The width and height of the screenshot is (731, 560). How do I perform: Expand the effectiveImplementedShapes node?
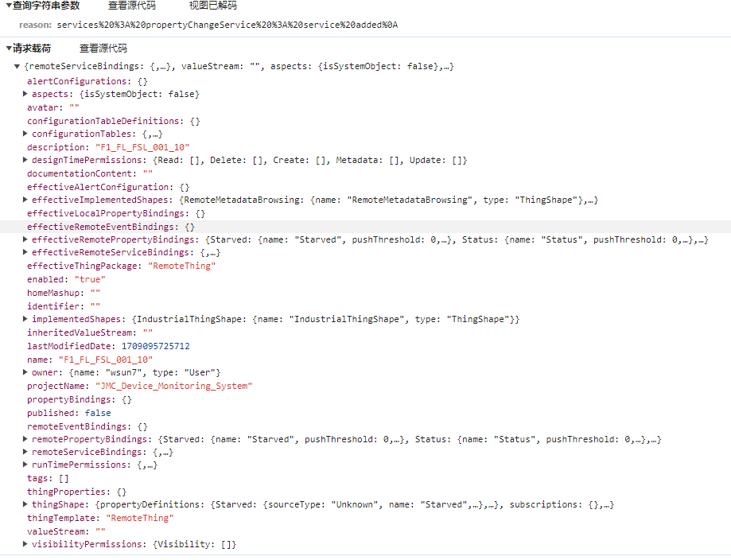[25, 200]
